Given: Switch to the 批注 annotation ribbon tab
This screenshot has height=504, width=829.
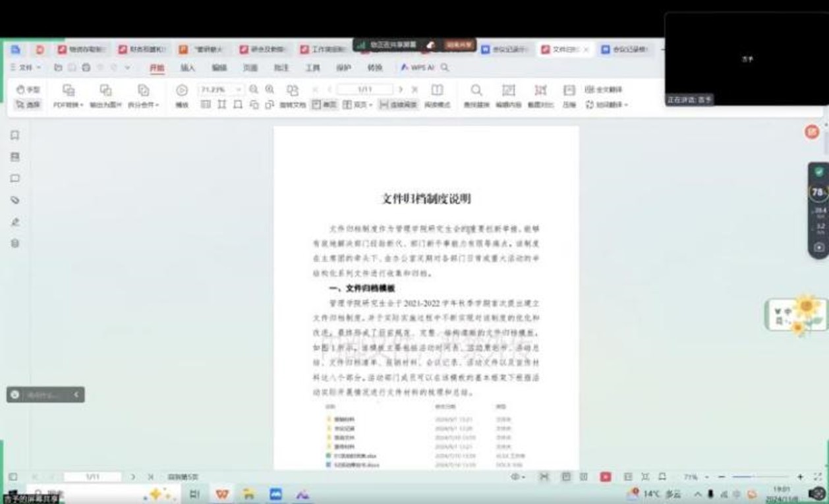Looking at the screenshot, I should tap(281, 68).
